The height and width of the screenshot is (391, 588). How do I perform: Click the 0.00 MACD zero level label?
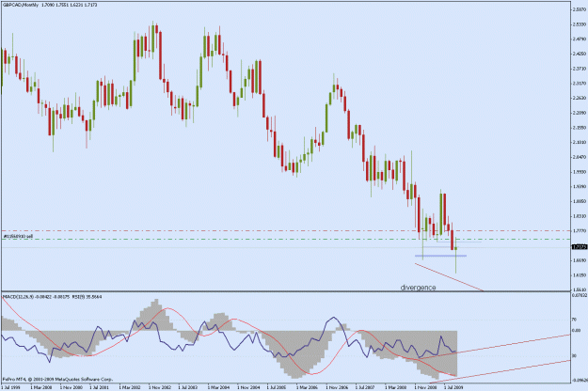(576, 330)
